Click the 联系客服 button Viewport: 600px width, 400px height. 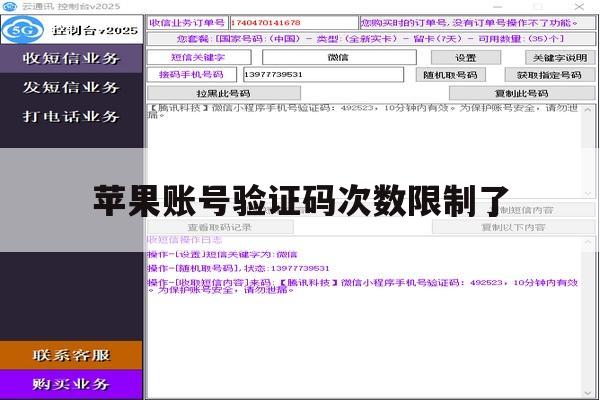click(71, 355)
